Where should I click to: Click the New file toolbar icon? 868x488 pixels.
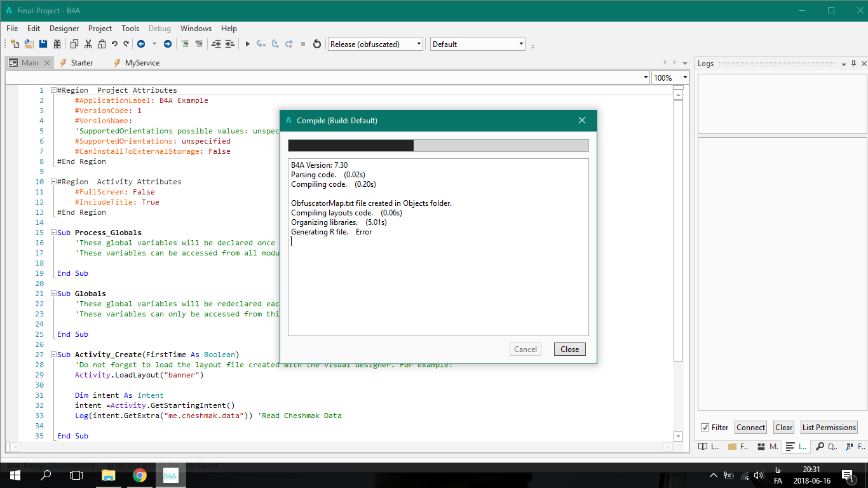15,44
